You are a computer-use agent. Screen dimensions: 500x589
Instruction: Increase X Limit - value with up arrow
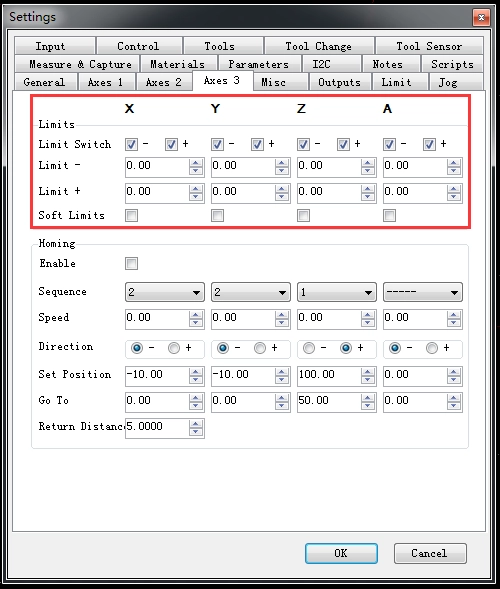pyautogui.click(x=196, y=163)
